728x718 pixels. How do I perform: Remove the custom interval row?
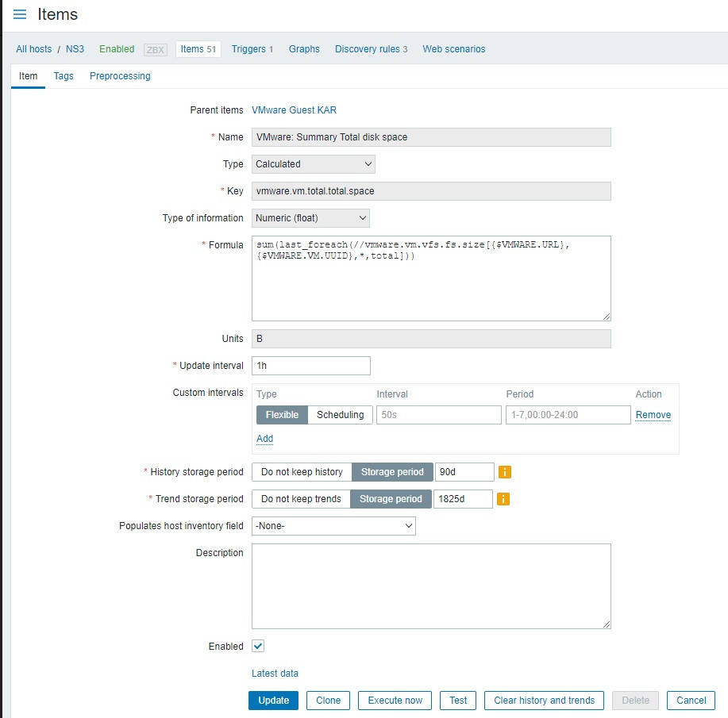tap(653, 415)
